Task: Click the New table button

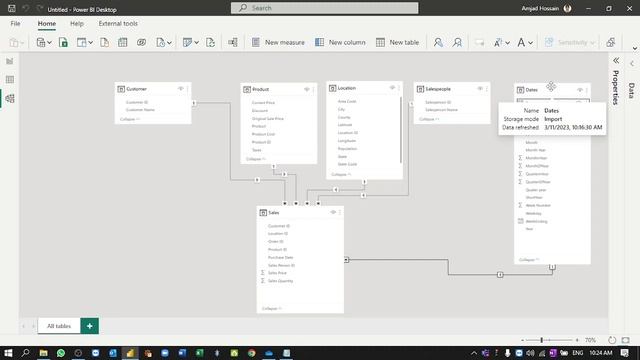Action: [x=398, y=42]
